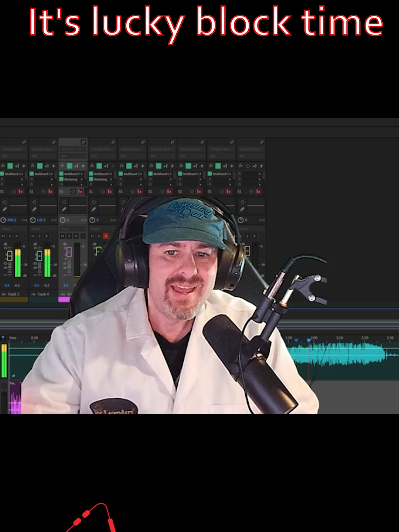The width and height of the screenshot is (399, 532).
Task: Click pan value R45.2 on Track 3
Action: click(12, 220)
